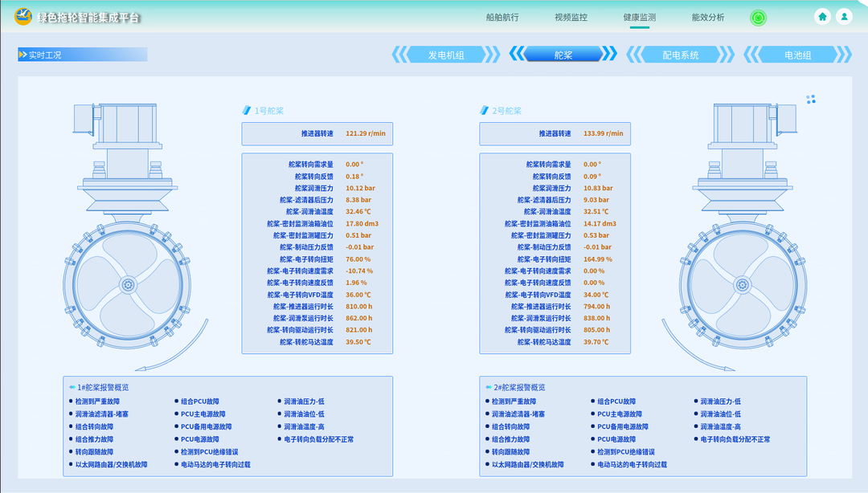The height and width of the screenshot is (493, 868).
Task: Click 1# alarm 检测到严重故障 indicator
Action: point(96,401)
